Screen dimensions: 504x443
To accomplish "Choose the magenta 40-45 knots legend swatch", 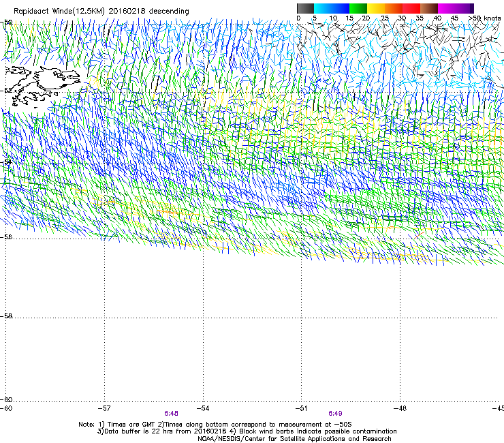I will 447,8.
